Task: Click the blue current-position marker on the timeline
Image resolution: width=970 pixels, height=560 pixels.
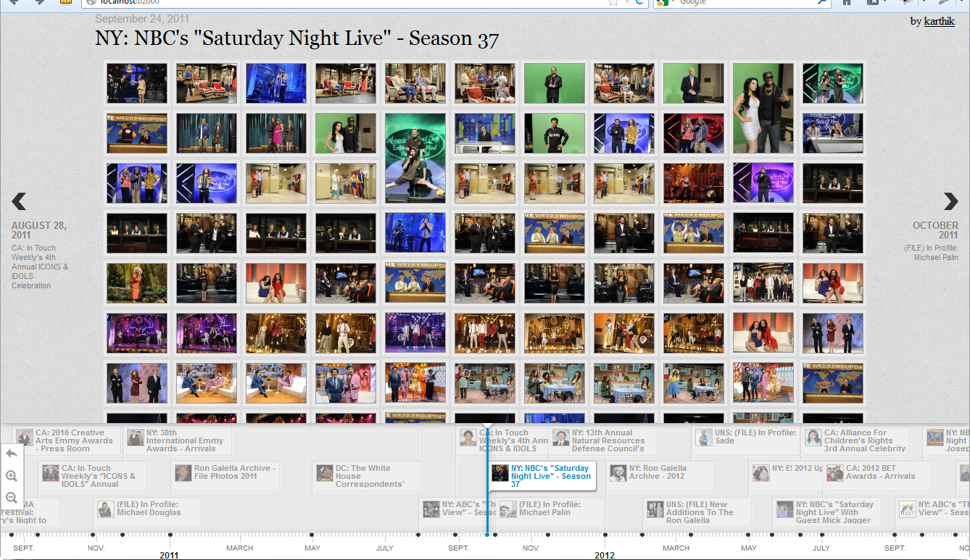Action: coord(487,535)
